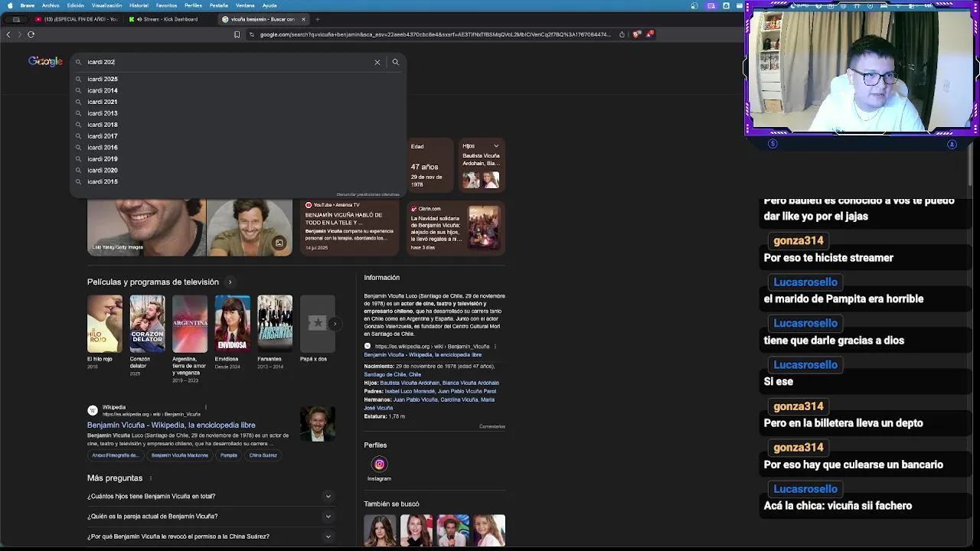Open the Apple menu
Screen dimensions: 980x551
pos(9,5)
